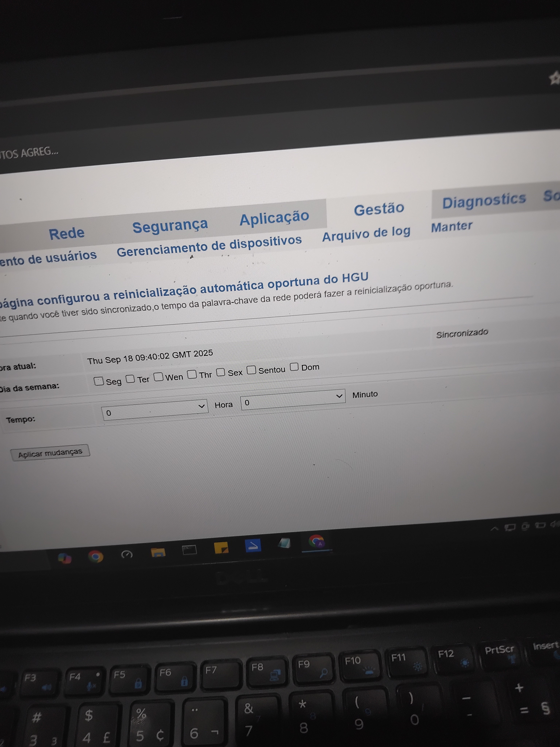
Task: Open the blue scanner app icon
Action: [253, 546]
